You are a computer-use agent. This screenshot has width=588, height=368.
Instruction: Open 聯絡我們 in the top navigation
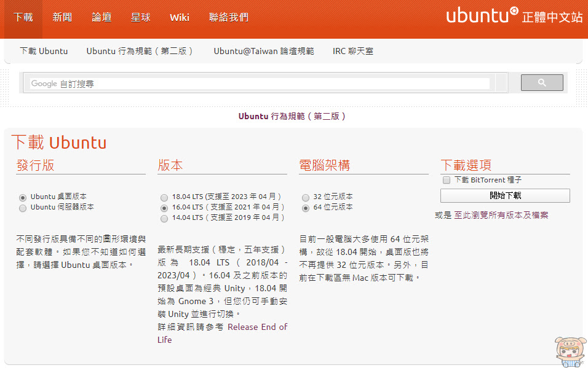click(229, 17)
